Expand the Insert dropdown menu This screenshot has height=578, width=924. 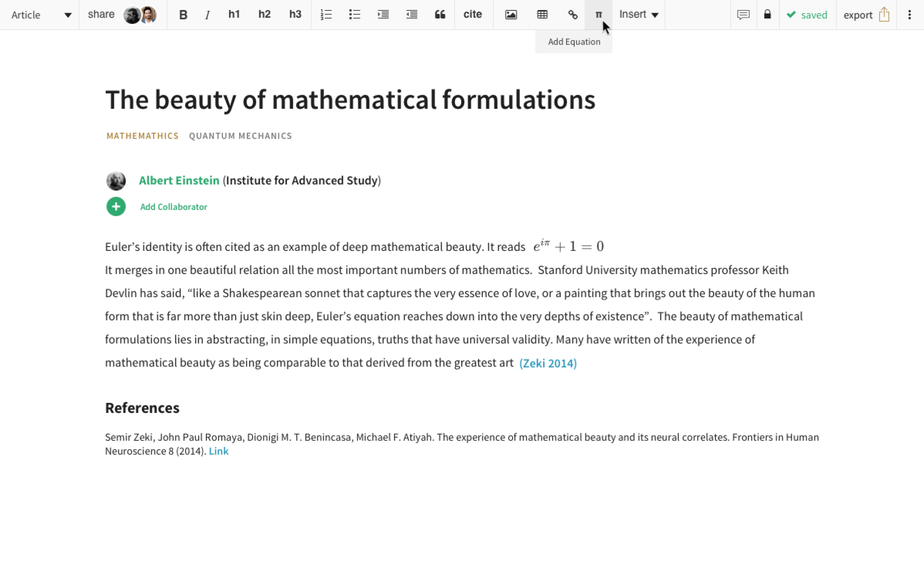639,15
